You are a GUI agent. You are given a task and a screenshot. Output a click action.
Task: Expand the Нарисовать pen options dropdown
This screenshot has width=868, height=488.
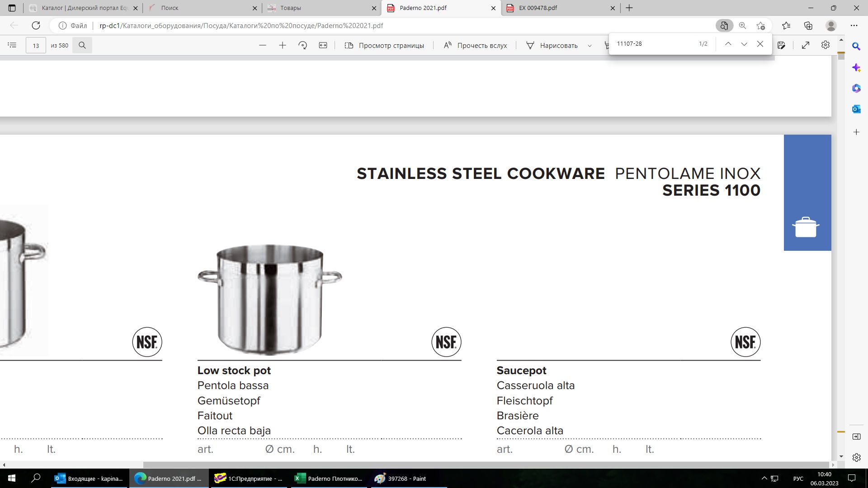click(590, 45)
